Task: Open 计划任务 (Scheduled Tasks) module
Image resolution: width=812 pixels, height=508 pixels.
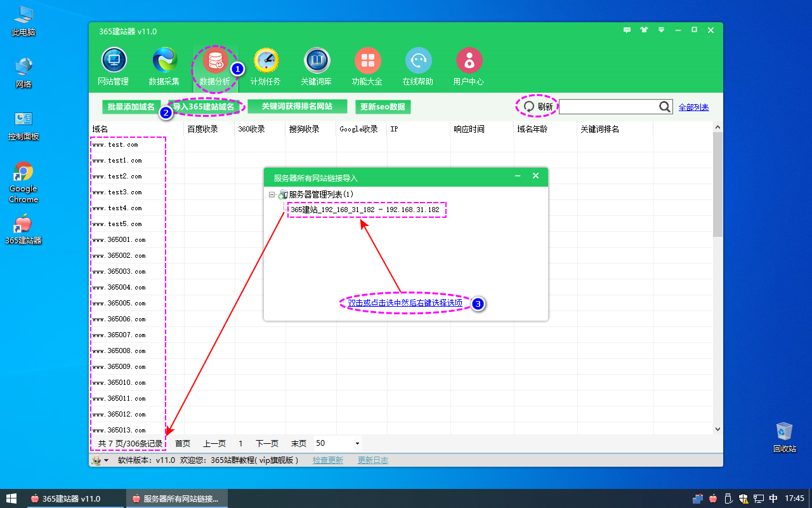Action: pyautogui.click(x=266, y=67)
